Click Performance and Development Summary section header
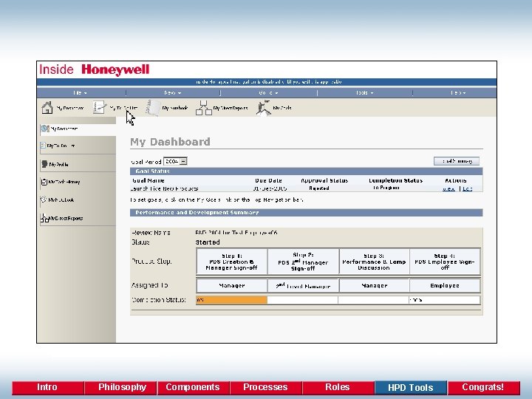Viewport: 532px width, 399px height. pos(306,212)
